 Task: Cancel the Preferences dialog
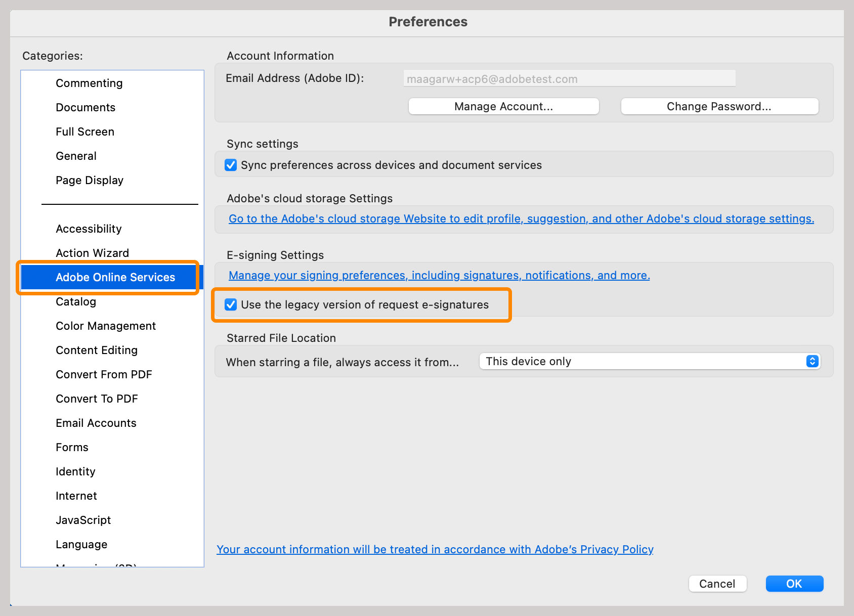pyautogui.click(x=717, y=584)
